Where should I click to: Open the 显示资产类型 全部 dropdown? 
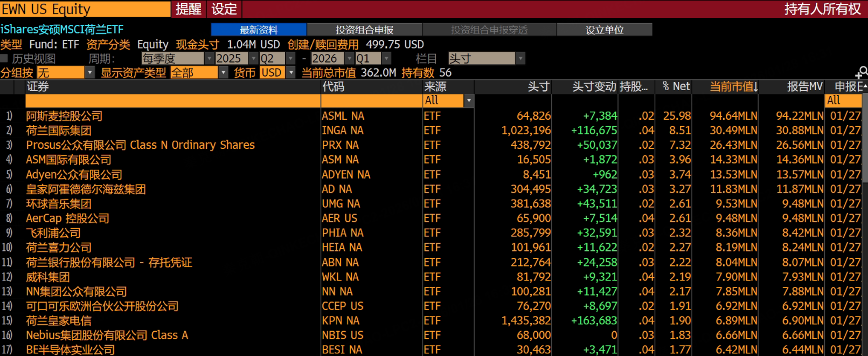pyautogui.click(x=199, y=73)
